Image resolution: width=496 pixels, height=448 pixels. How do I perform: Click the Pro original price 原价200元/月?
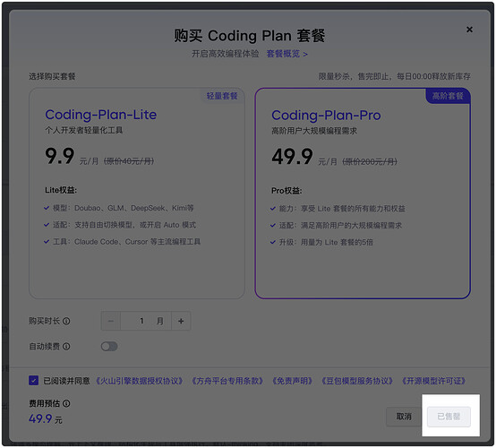370,162
